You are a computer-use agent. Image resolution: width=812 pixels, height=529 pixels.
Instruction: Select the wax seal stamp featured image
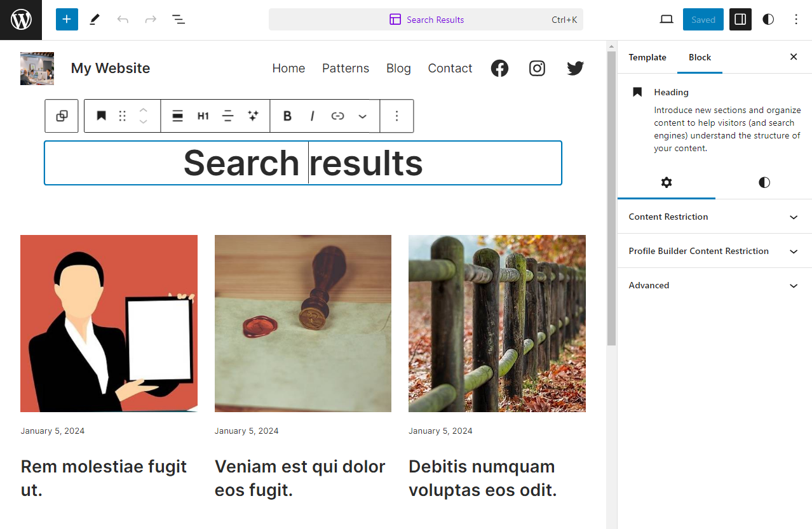tap(303, 324)
